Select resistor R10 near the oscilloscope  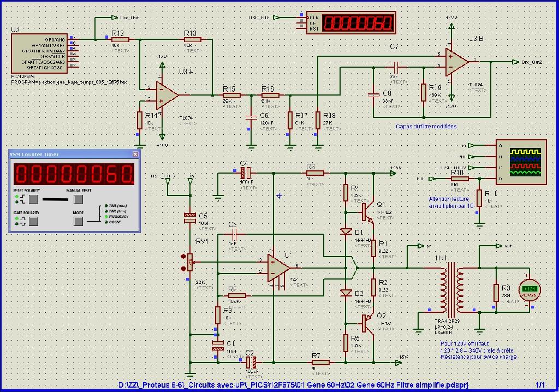click(x=460, y=179)
